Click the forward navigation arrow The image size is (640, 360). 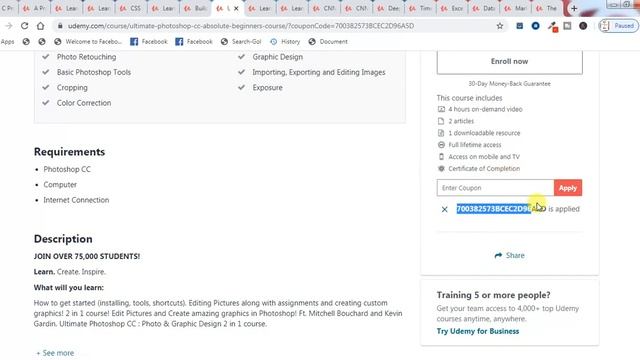pos(9,26)
